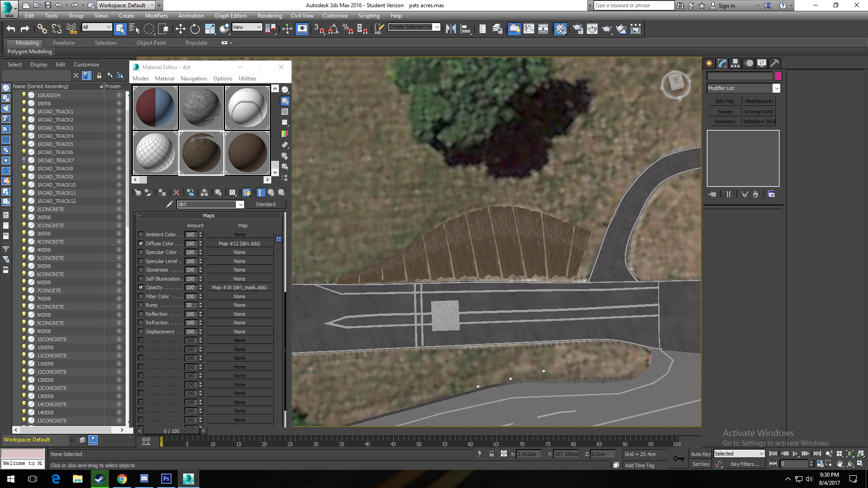Activate the Rotate tool

click(195, 29)
